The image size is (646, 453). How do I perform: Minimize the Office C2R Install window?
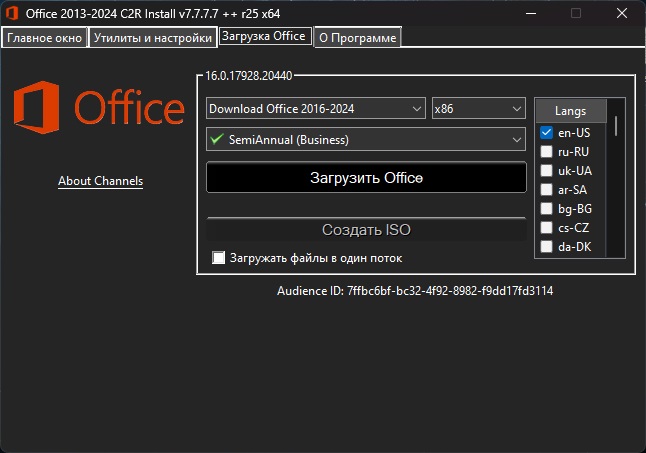tap(531, 14)
